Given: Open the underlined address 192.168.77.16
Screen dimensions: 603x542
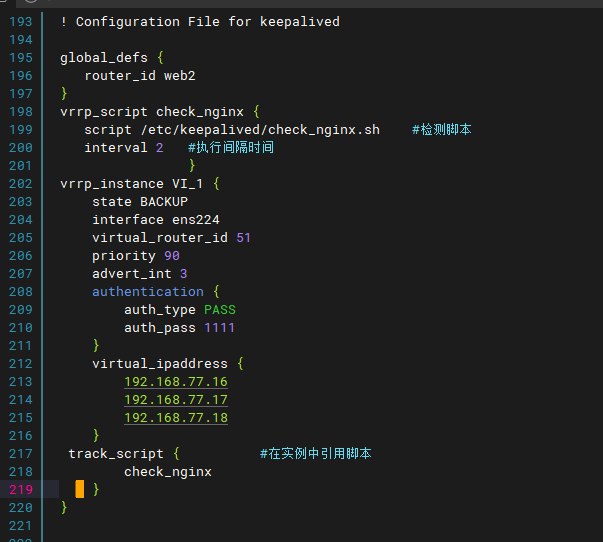Looking at the screenshot, I should point(176,382).
